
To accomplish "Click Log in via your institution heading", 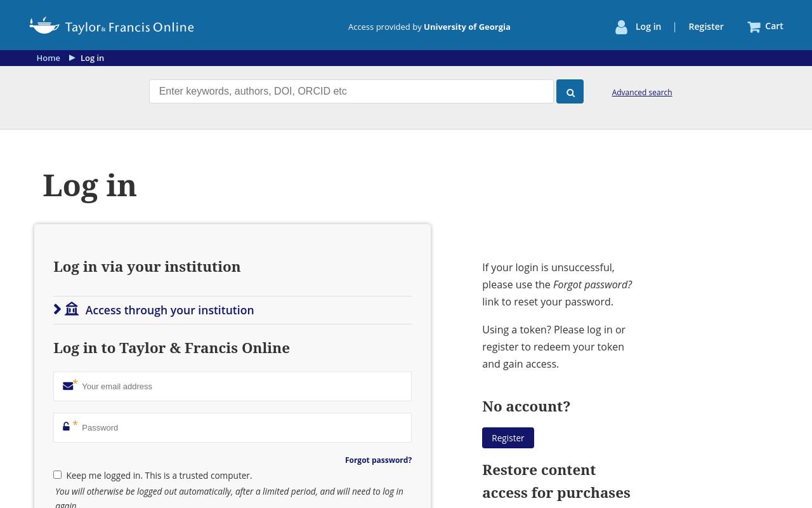I will [x=147, y=266].
